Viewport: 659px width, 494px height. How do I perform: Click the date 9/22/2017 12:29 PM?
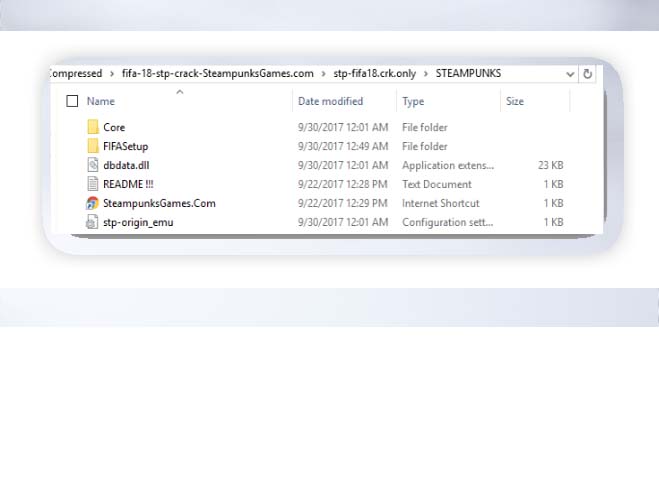pyautogui.click(x=343, y=203)
